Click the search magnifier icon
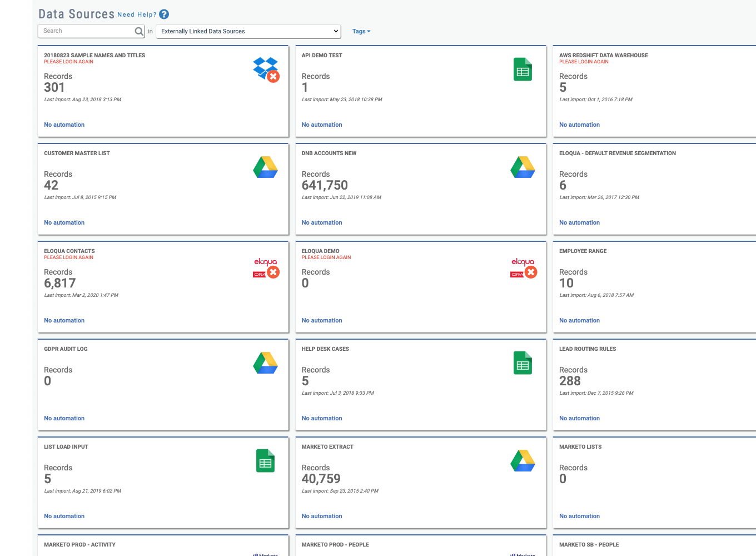 coord(139,31)
